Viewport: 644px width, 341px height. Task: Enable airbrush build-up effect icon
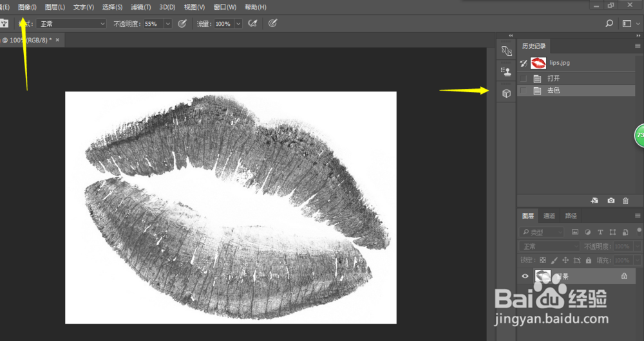252,24
